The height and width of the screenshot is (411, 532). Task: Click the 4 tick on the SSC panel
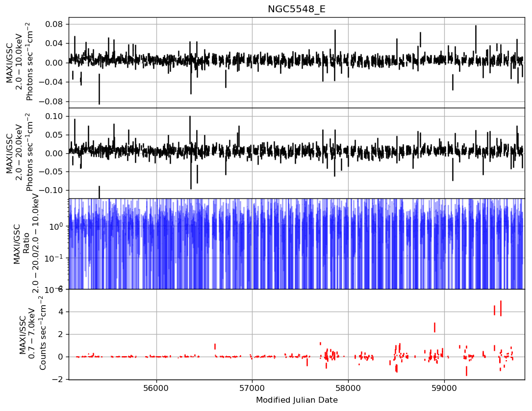coord(60,312)
